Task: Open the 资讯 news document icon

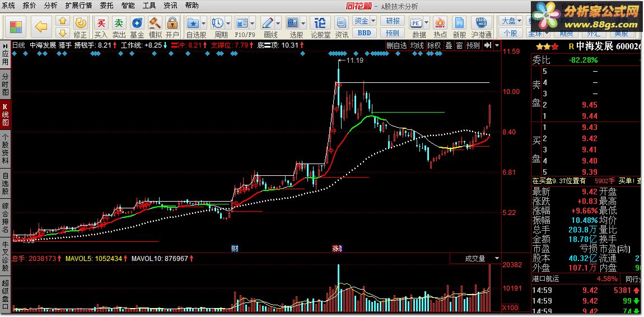Action: [341, 23]
